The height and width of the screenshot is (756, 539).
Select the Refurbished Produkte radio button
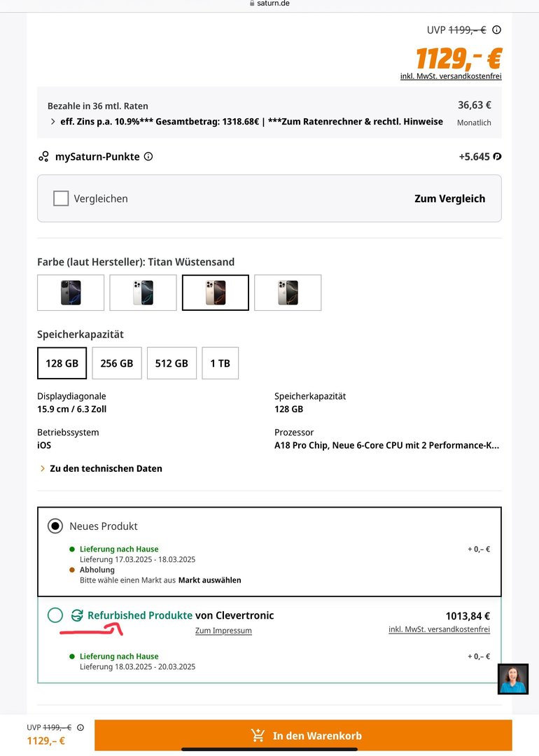[x=55, y=616]
